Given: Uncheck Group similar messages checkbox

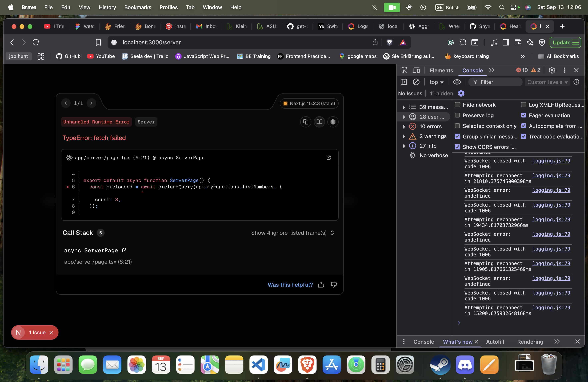Looking at the screenshot, I should pyautogui.click(x=457, y=136).
